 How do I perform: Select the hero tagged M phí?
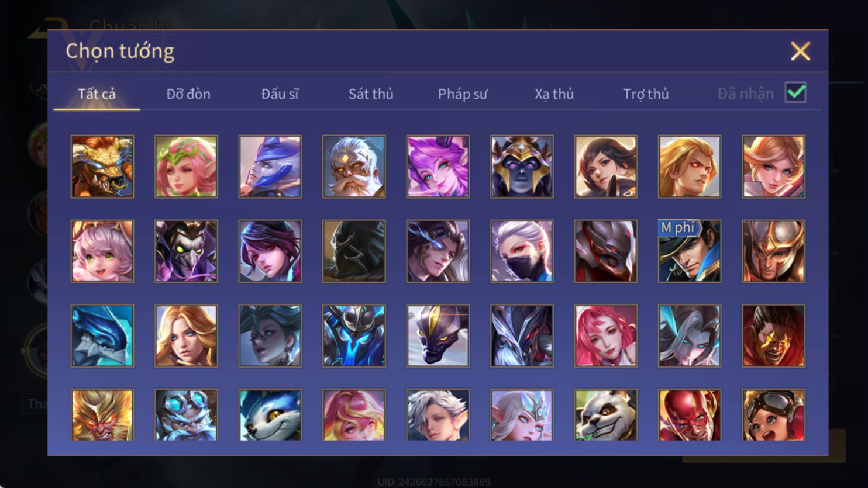click(690, 251)
